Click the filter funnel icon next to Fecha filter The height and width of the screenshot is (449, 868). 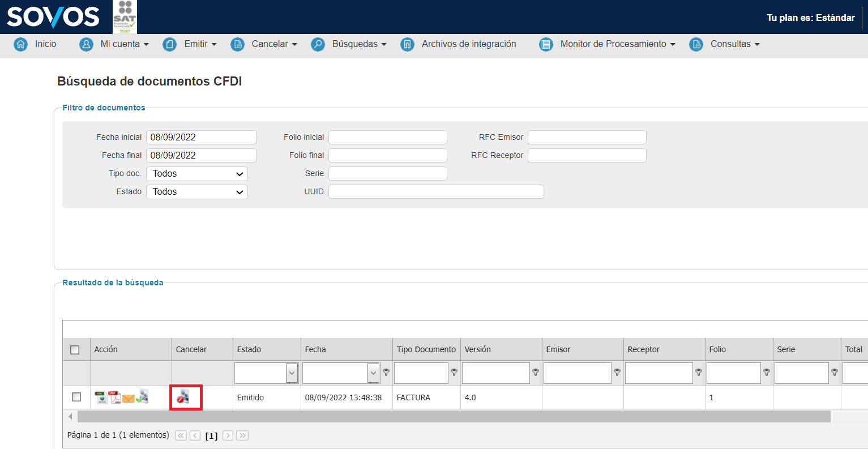point(386,372)
